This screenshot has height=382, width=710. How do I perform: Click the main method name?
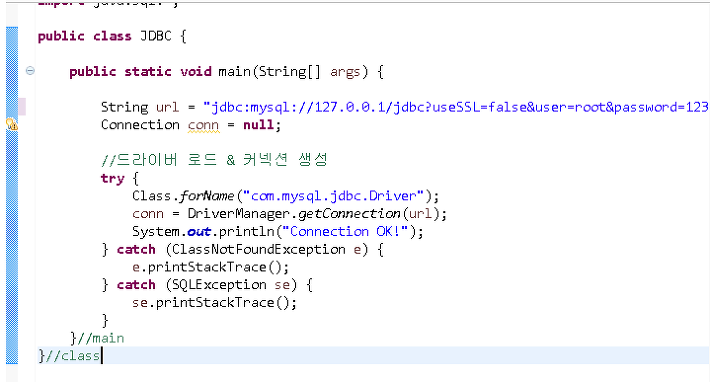(235, 72)
